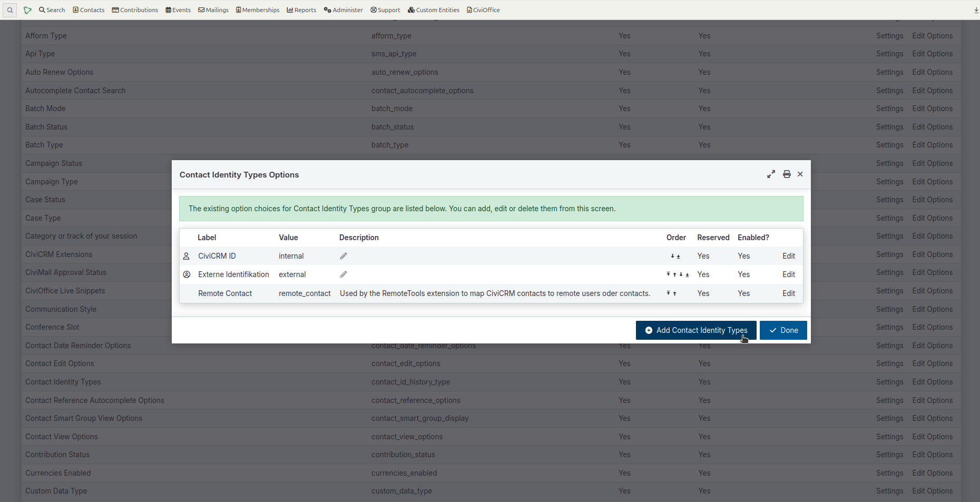Edit the CiviCRM ID description using pencil icon
This screenshot has height=502, width=980.
[x=343, y=256]
